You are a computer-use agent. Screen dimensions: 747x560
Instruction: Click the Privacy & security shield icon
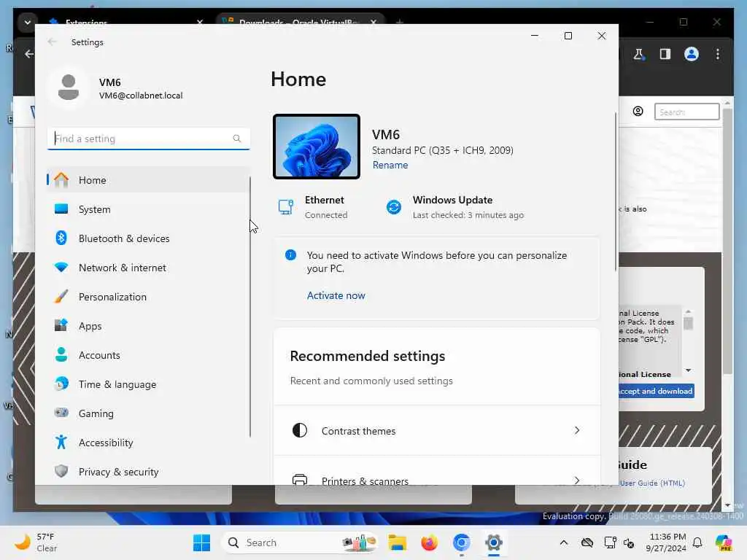click(61, 472)
